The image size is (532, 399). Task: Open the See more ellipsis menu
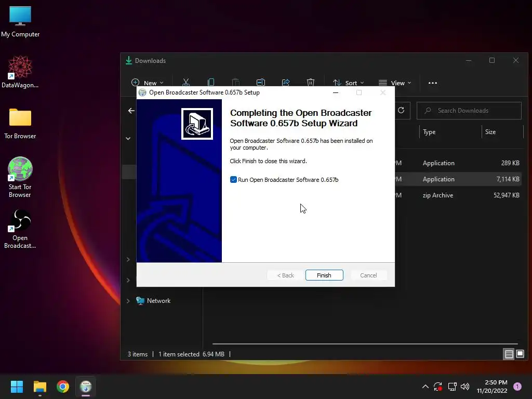click(433, 83)
